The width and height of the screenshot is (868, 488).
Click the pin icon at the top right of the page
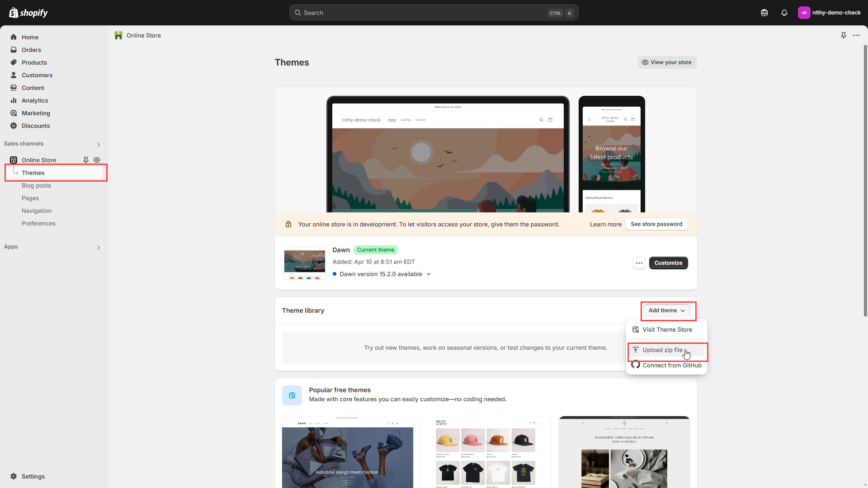(x=844, y=35)
